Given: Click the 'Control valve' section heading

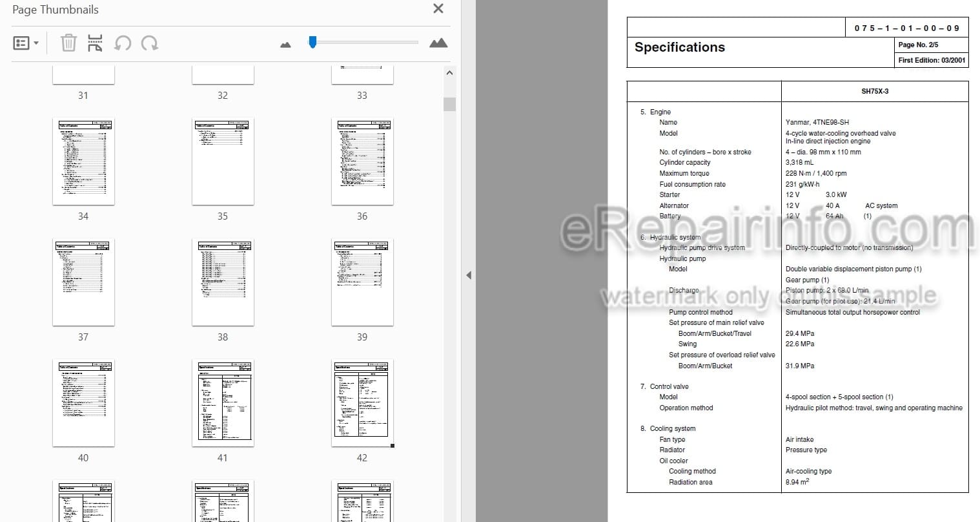Looking at the screenshot, I should pos(669,386).
